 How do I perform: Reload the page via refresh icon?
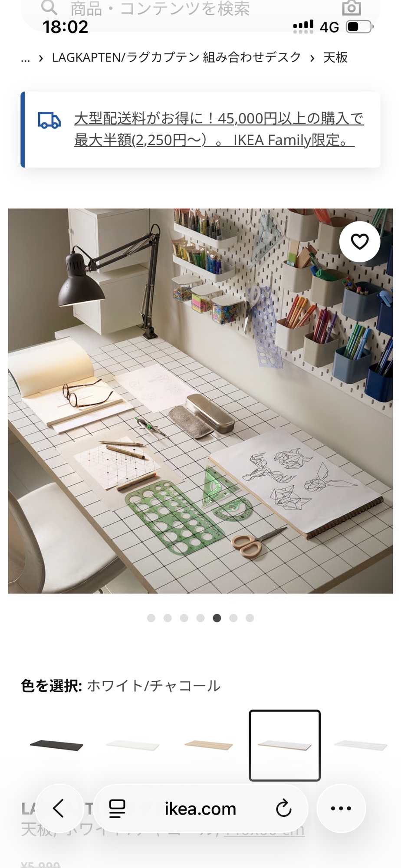coord(284,808)
